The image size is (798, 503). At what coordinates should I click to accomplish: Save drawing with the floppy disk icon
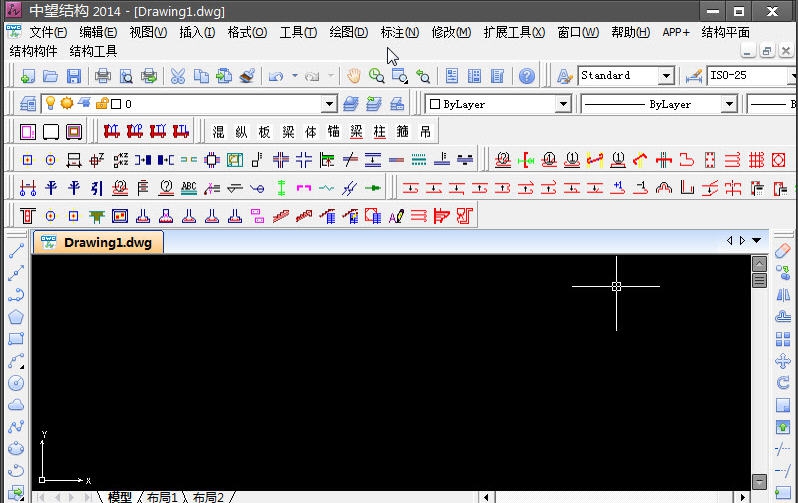click(74, 76)
